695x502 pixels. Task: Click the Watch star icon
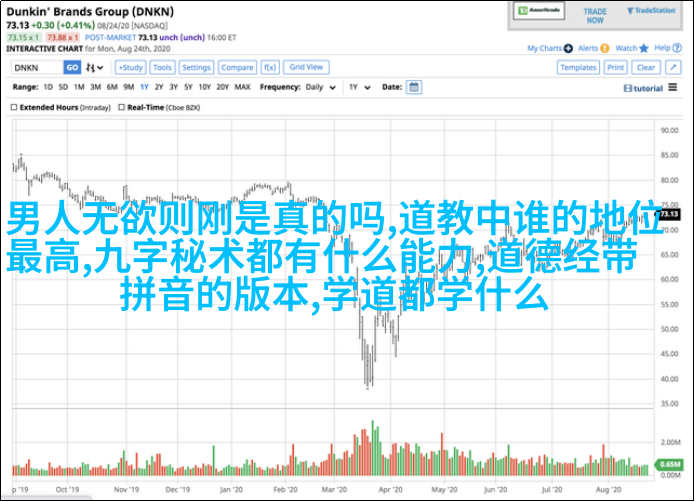(644, 48)
